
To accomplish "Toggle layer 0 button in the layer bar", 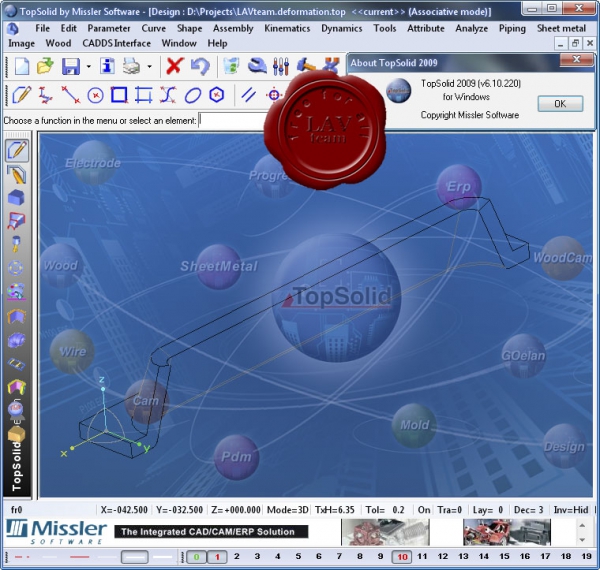I will (x=196, y=557).
